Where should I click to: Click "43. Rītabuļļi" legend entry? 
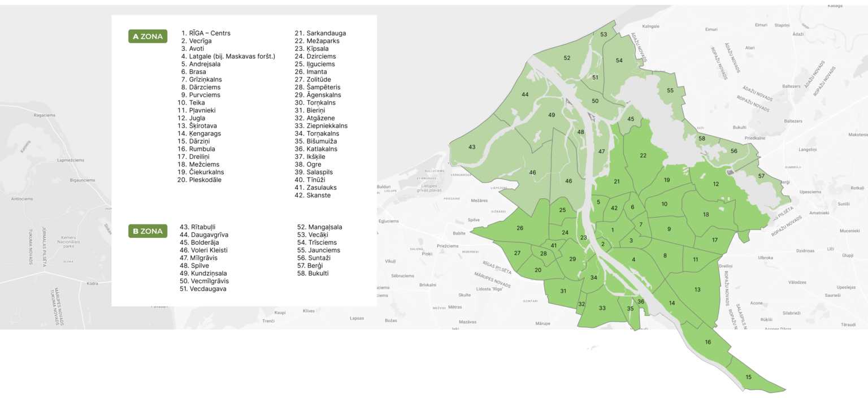tap(201, 227)
